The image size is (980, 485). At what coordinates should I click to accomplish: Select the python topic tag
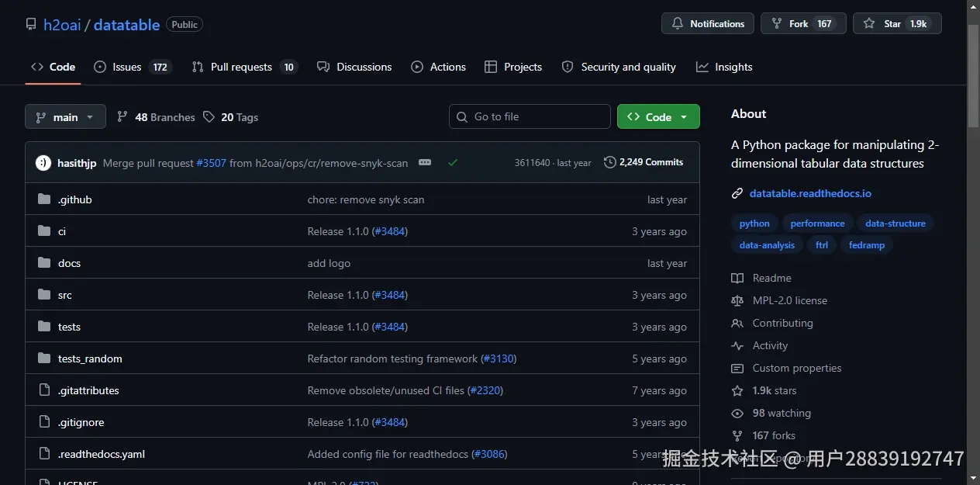point(754,223)
